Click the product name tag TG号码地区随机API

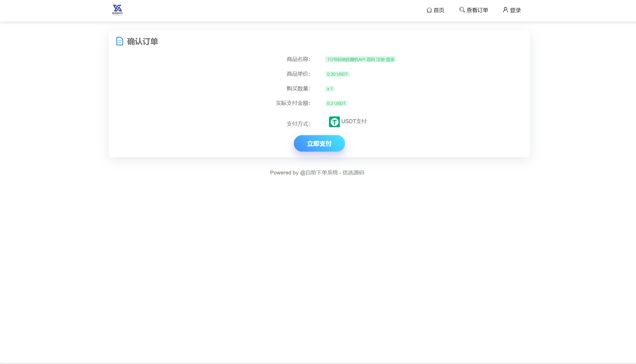click(x=360, y=60)
